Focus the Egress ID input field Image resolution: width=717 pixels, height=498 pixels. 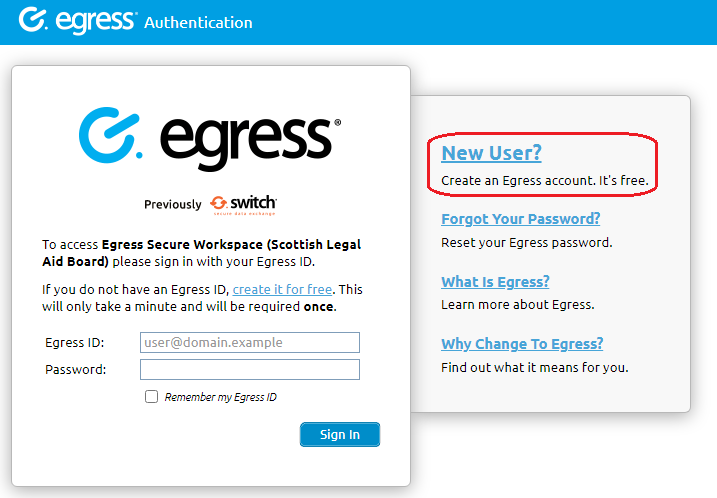[250, 343]
